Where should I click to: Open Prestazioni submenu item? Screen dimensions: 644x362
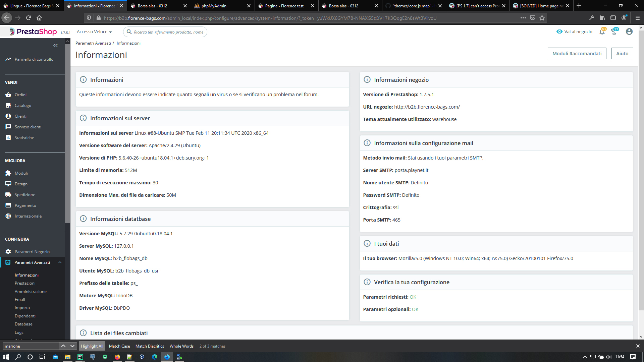25,283
